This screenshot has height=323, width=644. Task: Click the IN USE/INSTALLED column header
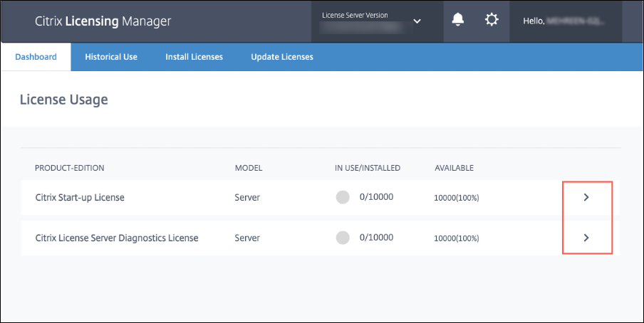368,168
